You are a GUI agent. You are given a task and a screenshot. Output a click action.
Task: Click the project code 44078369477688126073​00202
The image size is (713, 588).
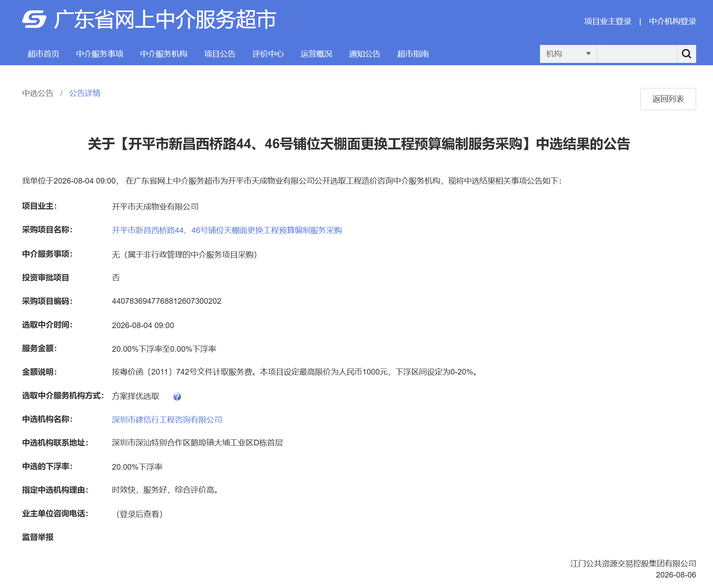[x=167, y=301]
